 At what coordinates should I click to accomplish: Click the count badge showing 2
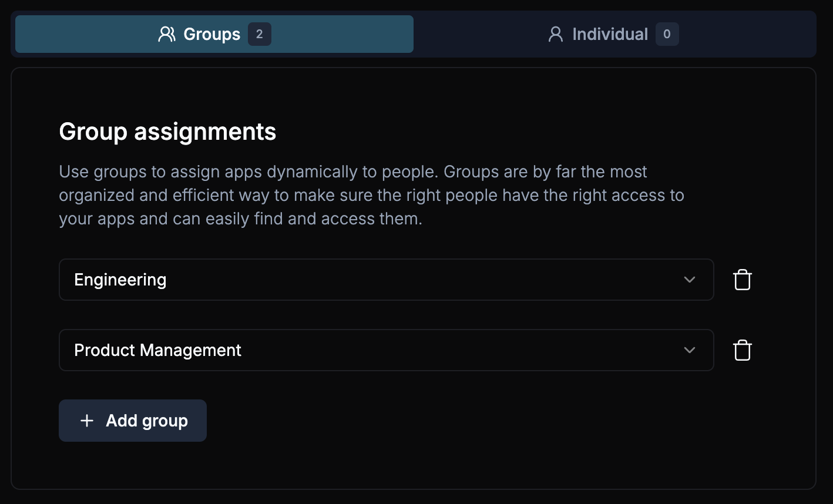pos(260,34)
